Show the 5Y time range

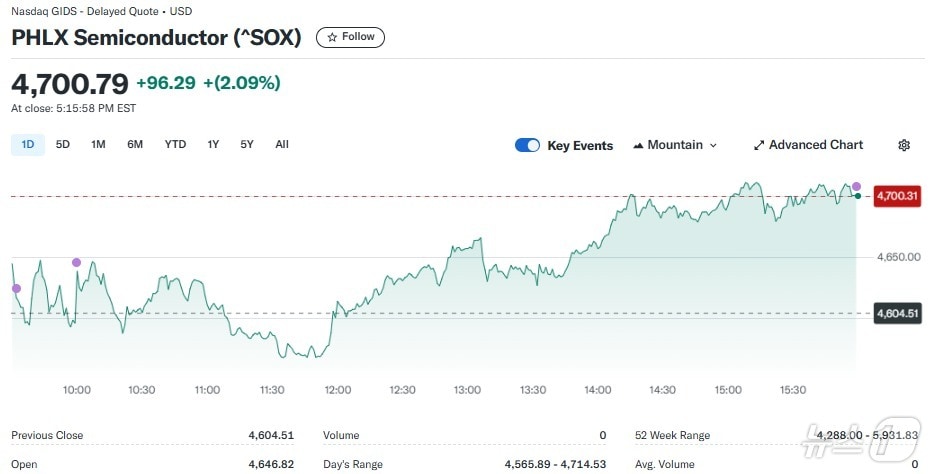pos(247,144)
